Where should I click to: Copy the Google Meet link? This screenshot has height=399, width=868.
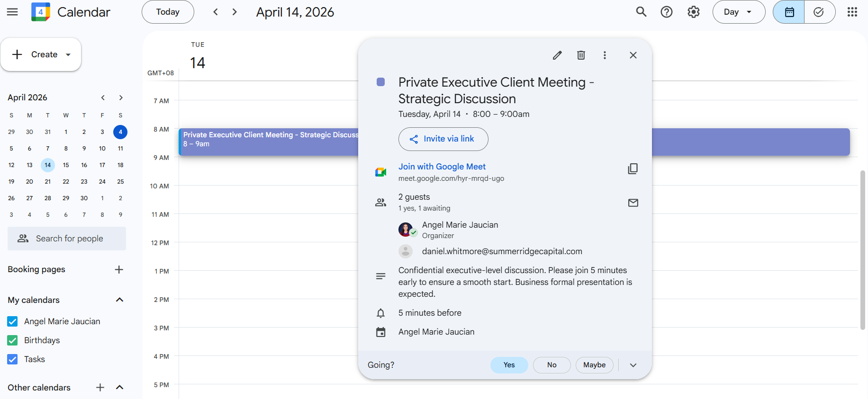click(633, 169)
